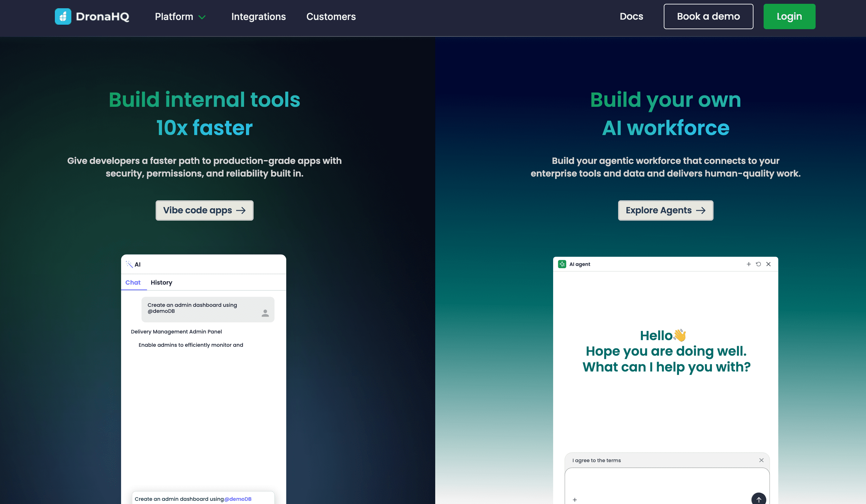Click the user avatar icon in chat message

(x=265, y=313)
